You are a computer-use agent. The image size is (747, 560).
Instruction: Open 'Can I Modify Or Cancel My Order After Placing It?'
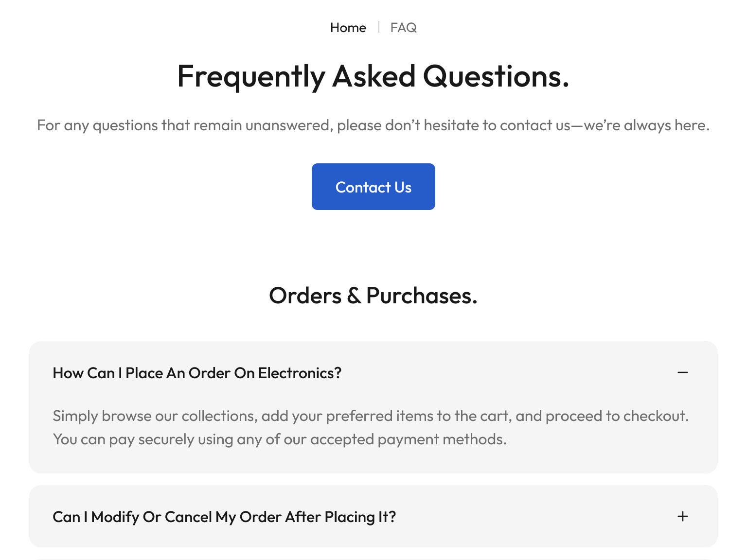click(224, 517)
